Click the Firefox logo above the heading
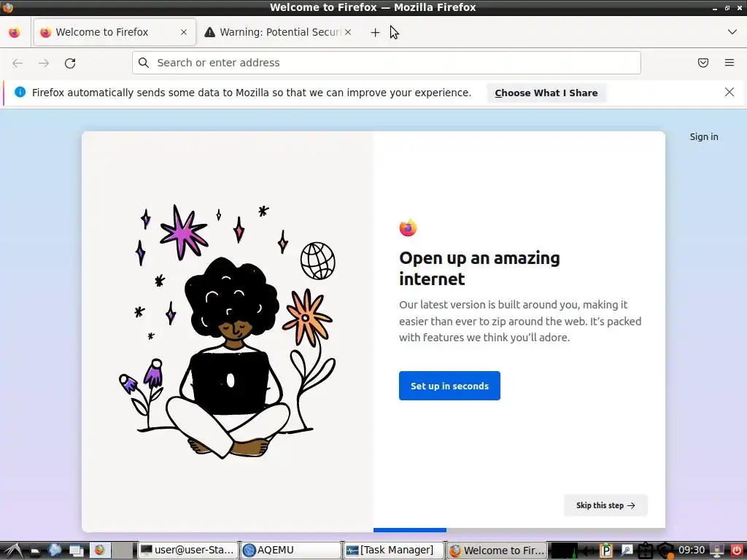The width and height of the screenshot is (747, 560). point(409,228)
